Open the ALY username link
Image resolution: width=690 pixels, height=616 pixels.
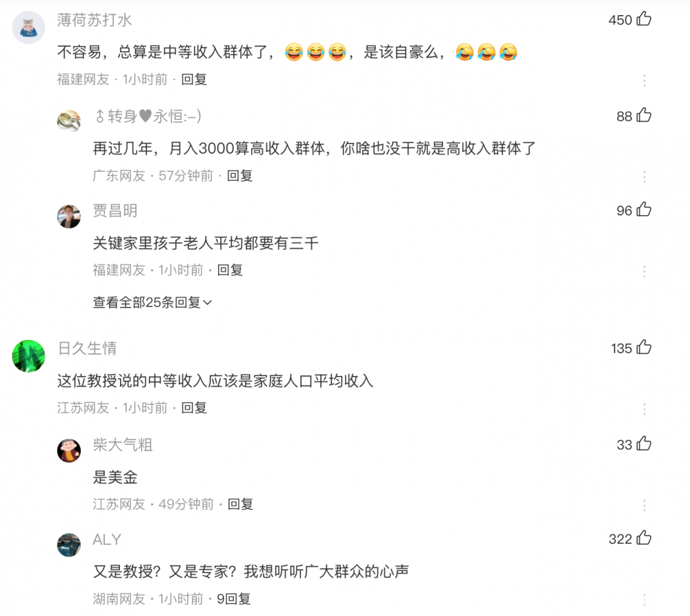click(x=107, y=539)
